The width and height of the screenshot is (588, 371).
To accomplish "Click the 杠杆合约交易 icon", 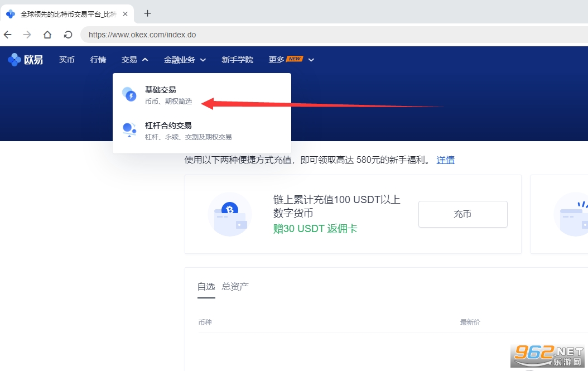I will 129,130.
